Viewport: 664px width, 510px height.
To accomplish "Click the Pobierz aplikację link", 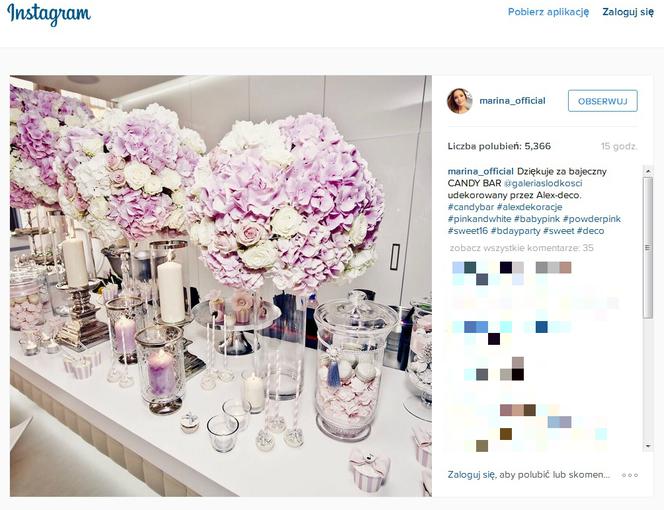I will click(x=548, y=12).
